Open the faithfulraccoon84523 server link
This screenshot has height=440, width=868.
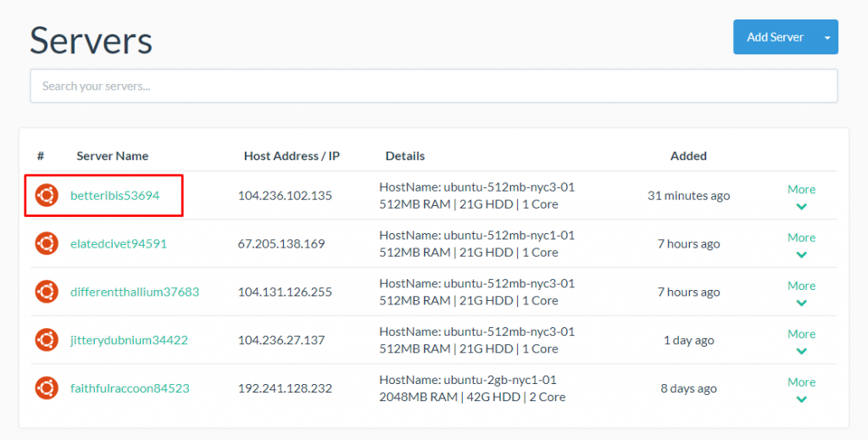[x=130, y=388]
